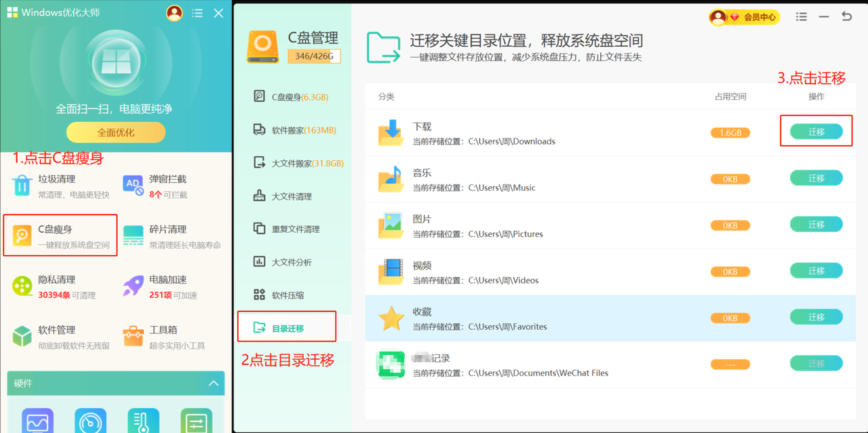Click 迁移 for the 音乐 row
This screenshot has height=433, width=868.
click(816, 178)
